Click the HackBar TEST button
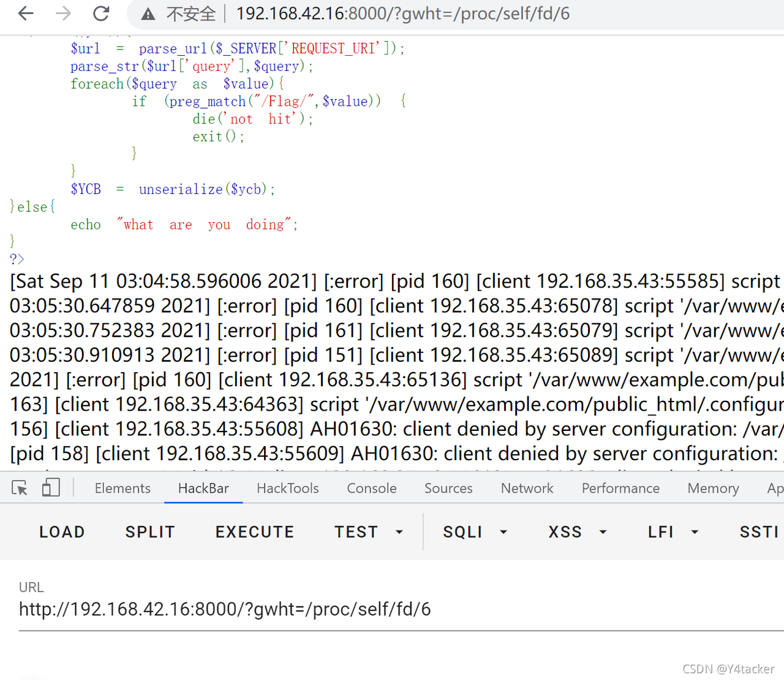The image size is (784, 680). click(356, 532)
